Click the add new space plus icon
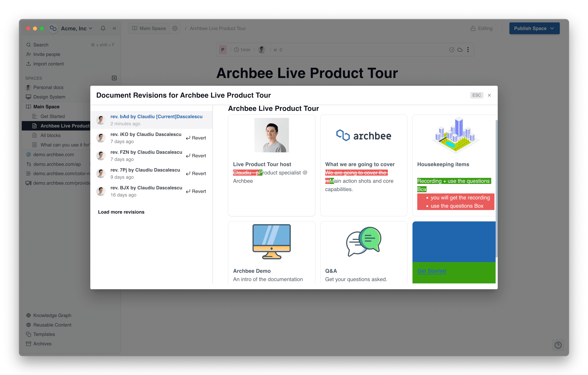 (114, 78)
